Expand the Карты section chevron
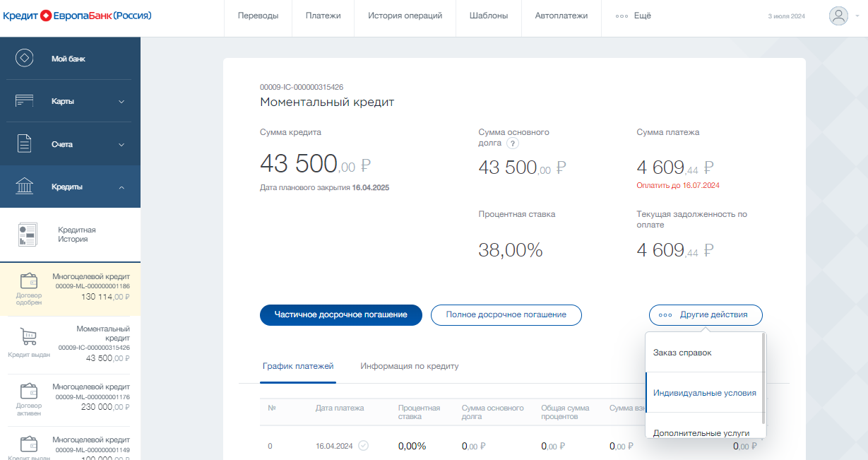The image size is (868, 460). (x=121, y=102)
